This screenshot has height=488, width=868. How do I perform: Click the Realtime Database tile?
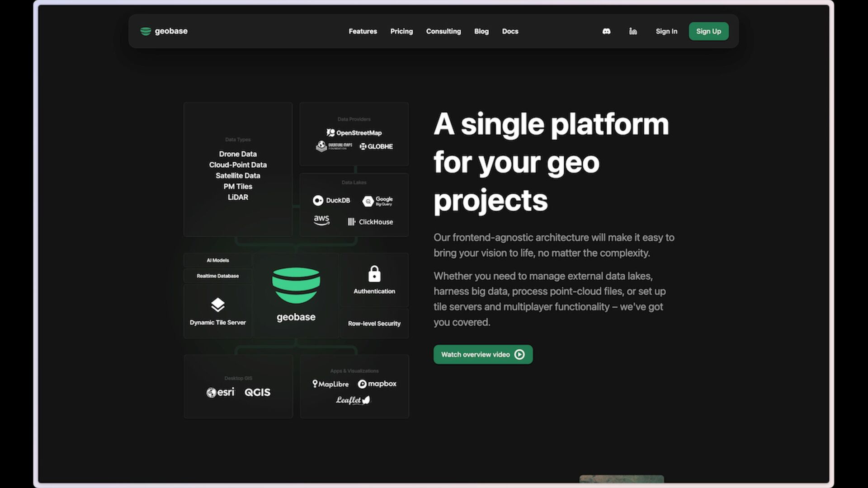218,276
